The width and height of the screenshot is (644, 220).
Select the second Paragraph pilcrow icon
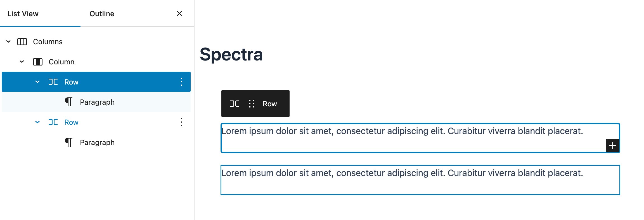coord(69,142)
